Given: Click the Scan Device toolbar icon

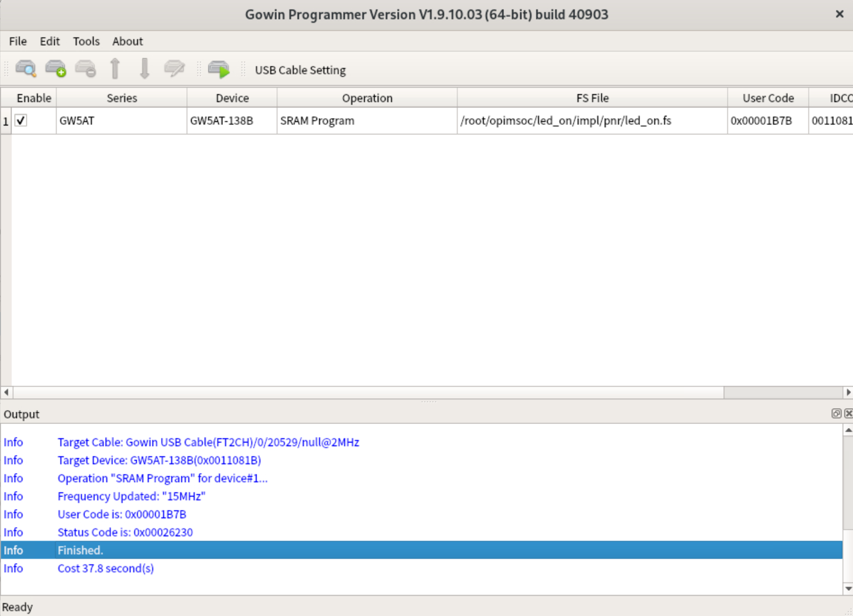Looking at the screenshot, I should click(26, 69).
